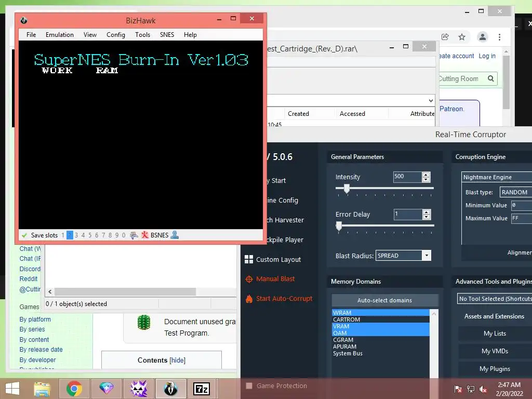Select save slot 1 in BizHawk
The height and width of the screenshot is (399, 532).
[x=63, y=235]
